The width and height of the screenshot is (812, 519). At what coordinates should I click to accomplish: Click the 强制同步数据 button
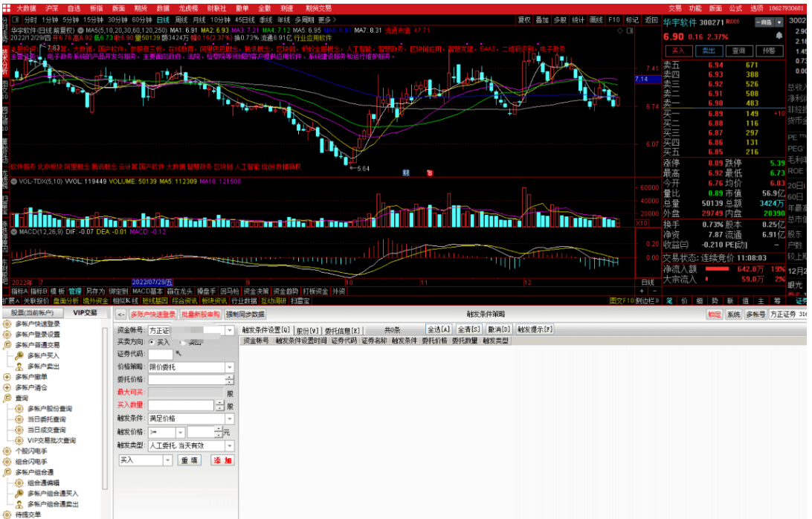(245, 315)
